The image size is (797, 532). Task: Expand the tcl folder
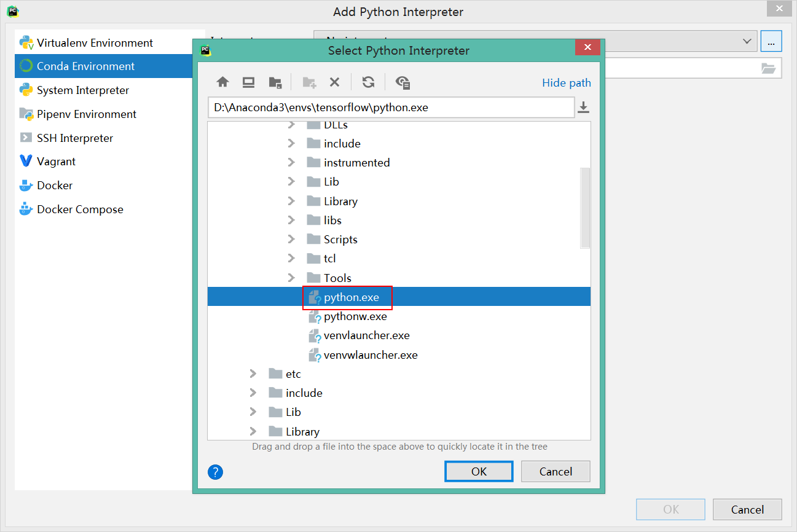coord(292,259)
